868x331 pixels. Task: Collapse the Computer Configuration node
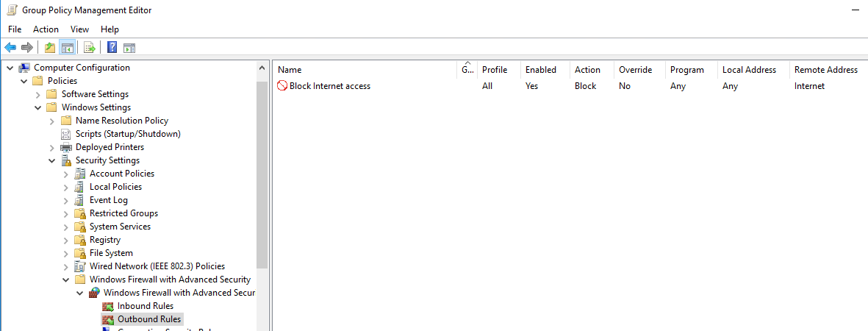click(x=10, y=68)
